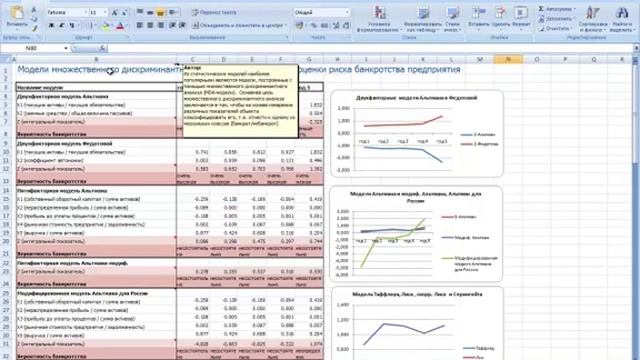This screenshot has width=640, height=360.
Task: Click the Cut scissors icon
Action: (x=34, y=9)
